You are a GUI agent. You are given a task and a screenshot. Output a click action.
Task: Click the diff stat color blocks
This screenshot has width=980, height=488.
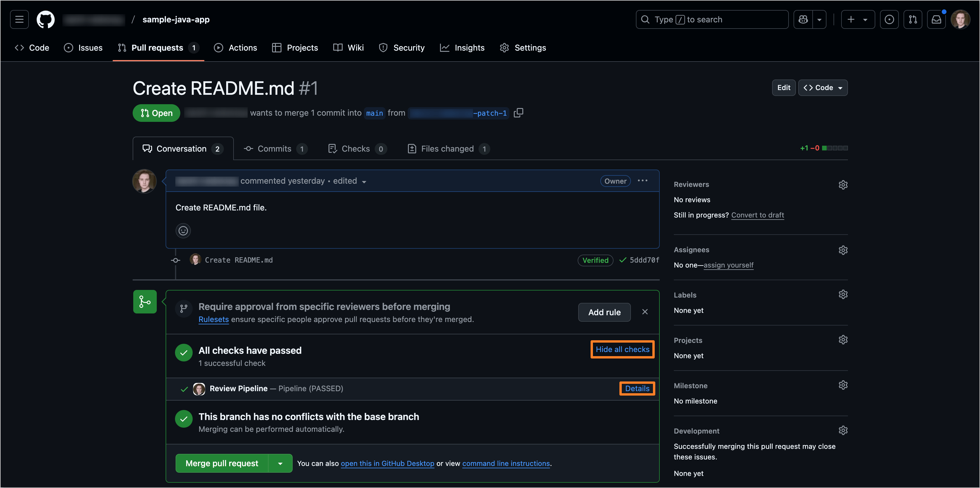tap(835, 148)
